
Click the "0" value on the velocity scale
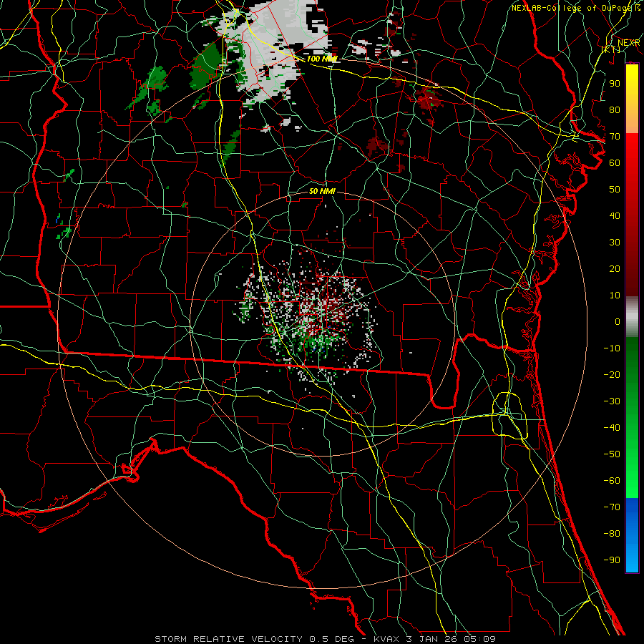click(618, 321)
